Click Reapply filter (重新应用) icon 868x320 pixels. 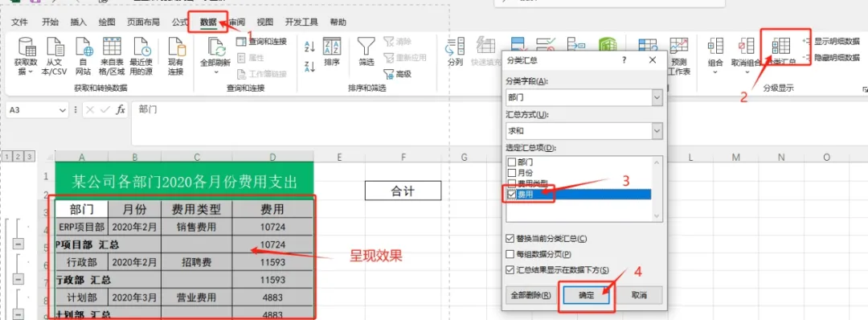pos(404,58)
